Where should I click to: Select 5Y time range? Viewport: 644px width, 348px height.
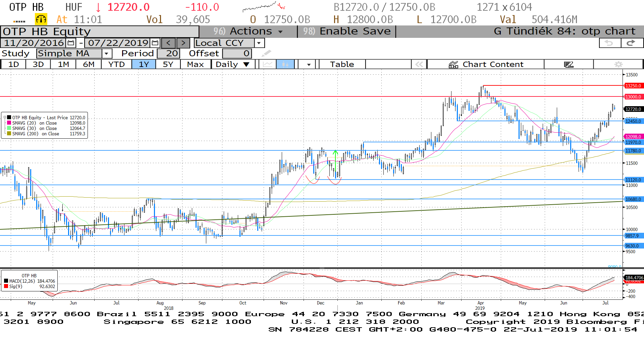tap(168, 64)
